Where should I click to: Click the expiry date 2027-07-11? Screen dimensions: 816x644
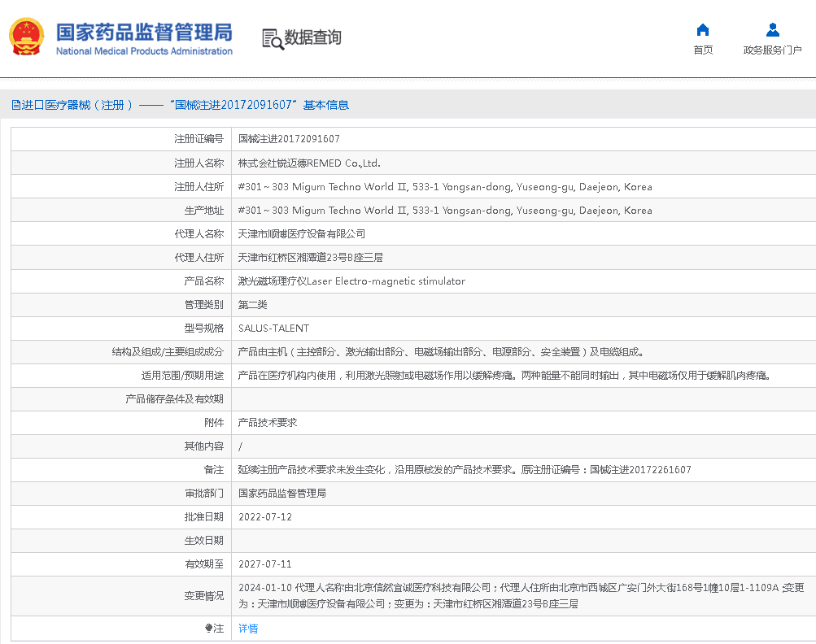tap(265, 564)
